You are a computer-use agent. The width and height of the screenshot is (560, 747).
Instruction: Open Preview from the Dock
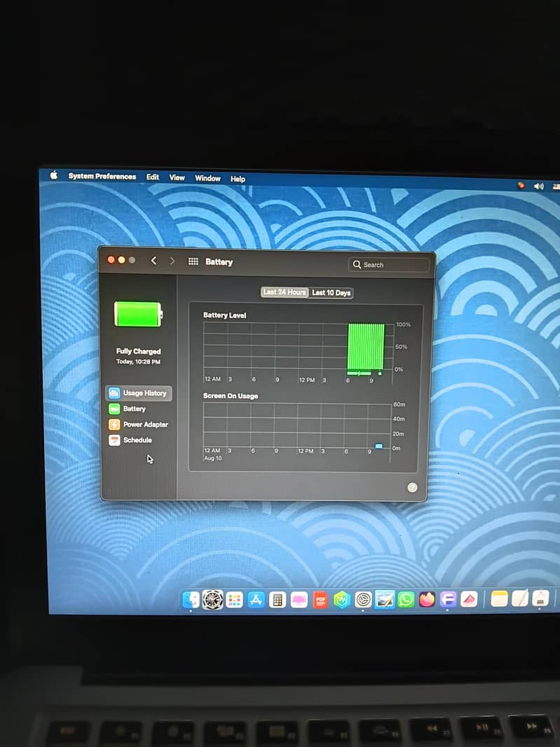[385, 600]
